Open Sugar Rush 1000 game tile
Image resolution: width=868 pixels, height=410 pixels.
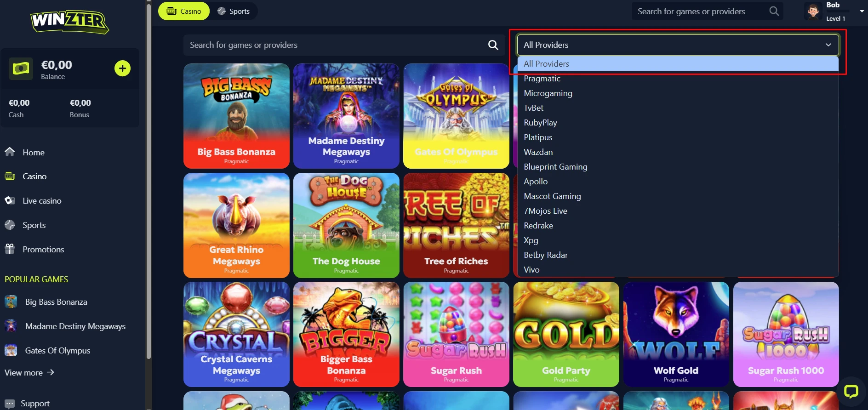point(786,334)
